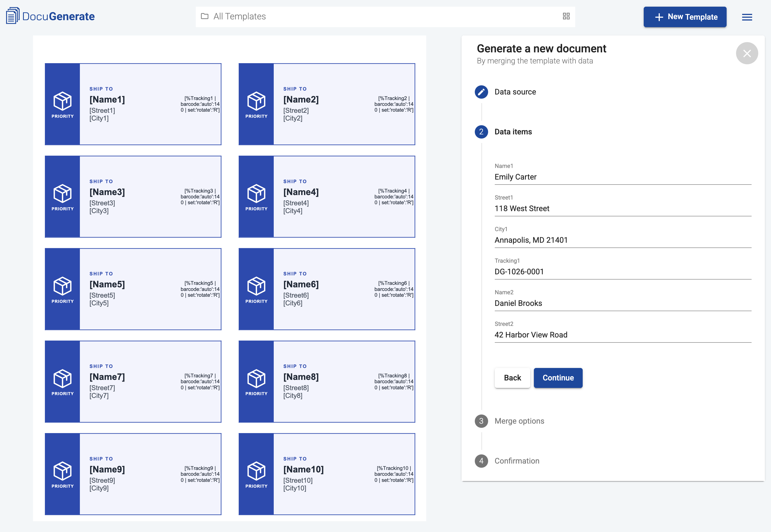The width and height of the screenshot is (771, 532).
Task: Click the New Template button
Action: (685, 17)
